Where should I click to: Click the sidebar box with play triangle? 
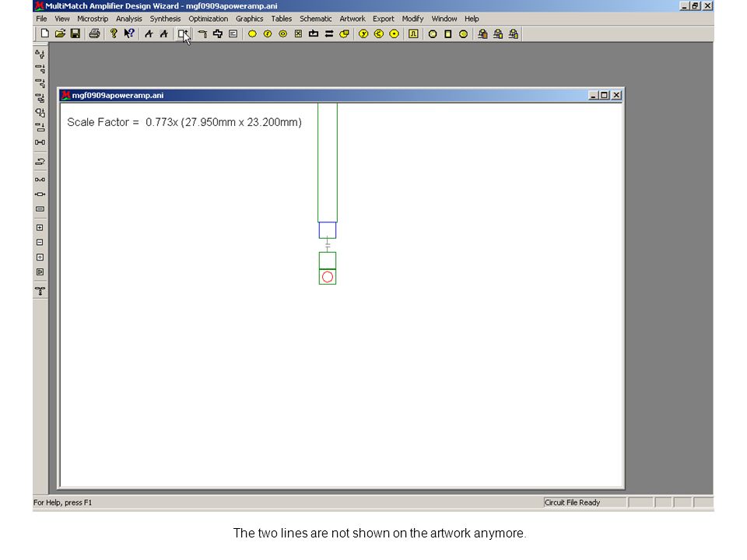pos(40,272)
